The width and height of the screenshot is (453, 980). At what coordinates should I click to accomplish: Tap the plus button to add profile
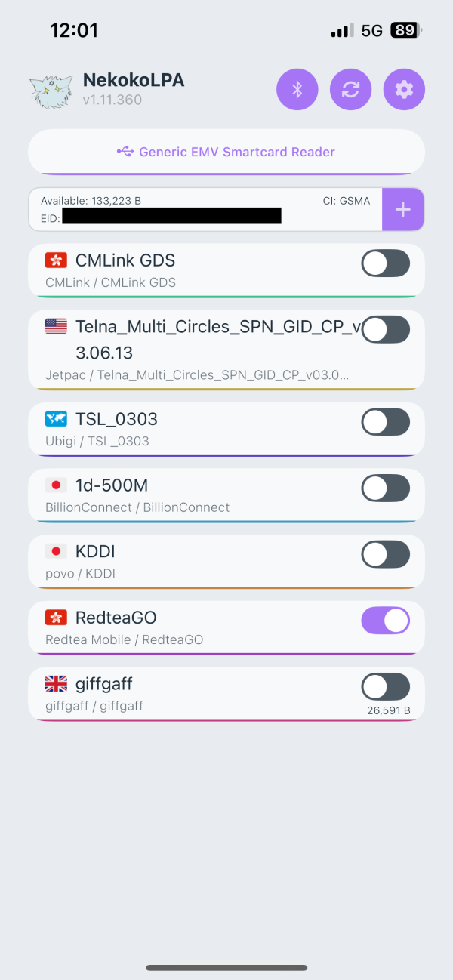pyautogui.click(x=403, y=209)
